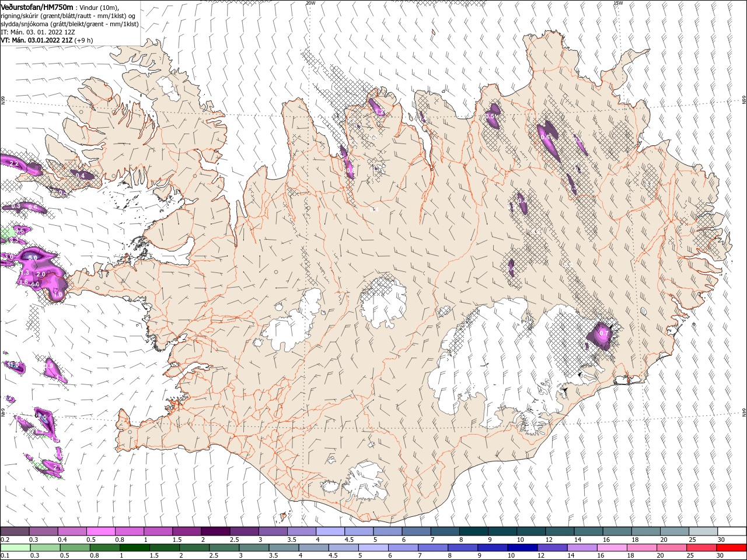Click the '0.4' snowfall value over Westfjords
Screen dimensions: 747x560
pyautogui.click(x=81, y=176)
